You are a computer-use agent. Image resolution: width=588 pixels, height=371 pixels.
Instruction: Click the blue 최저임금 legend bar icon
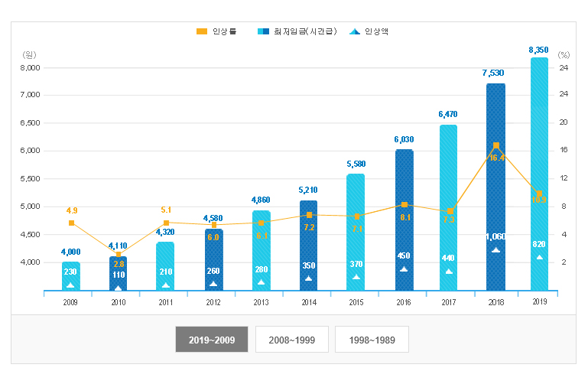tap(262, 31)
